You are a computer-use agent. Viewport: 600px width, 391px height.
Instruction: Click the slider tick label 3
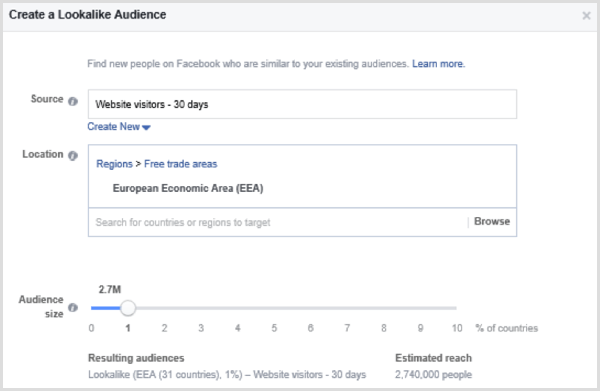(201, 328)
